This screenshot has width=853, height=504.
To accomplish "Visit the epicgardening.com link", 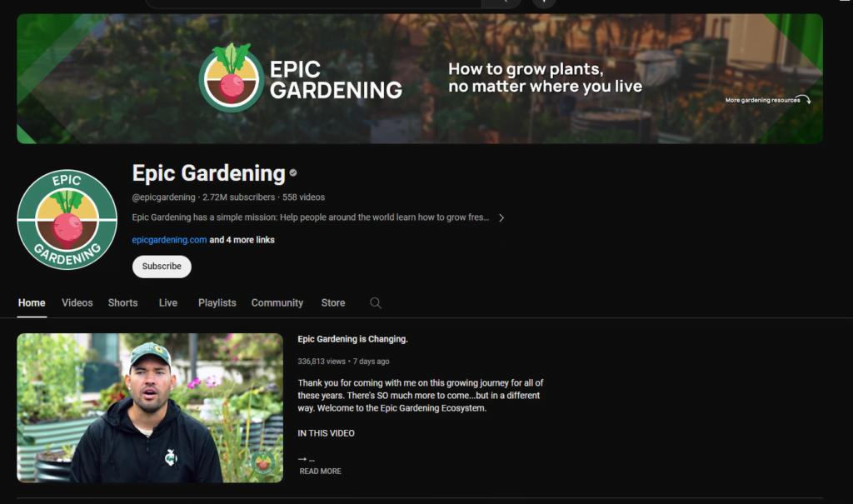I will [169, 240].
